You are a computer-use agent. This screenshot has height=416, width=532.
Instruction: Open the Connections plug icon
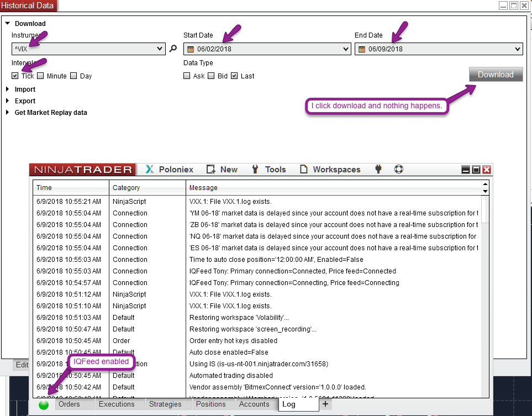tap(378, 168)
